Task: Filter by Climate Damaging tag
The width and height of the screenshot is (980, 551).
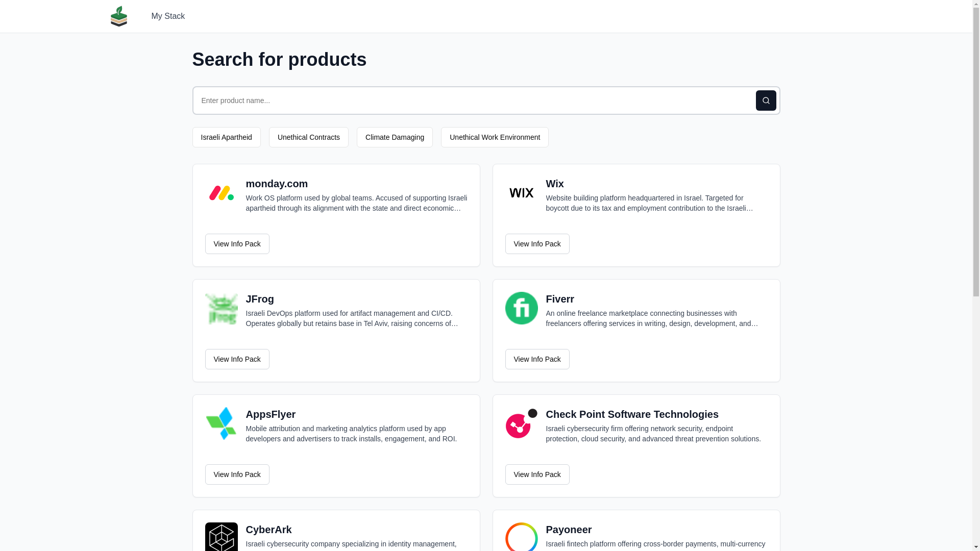Action: point(395,137)
